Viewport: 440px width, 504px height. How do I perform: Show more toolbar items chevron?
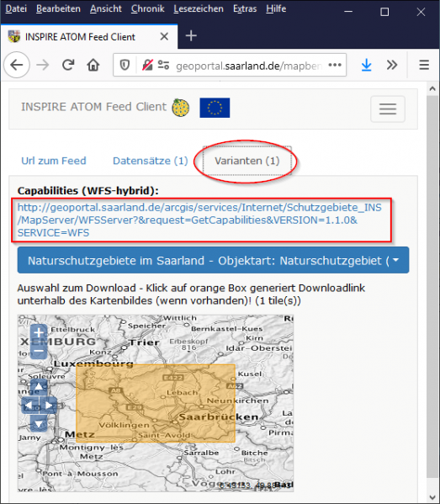(392, 66)
